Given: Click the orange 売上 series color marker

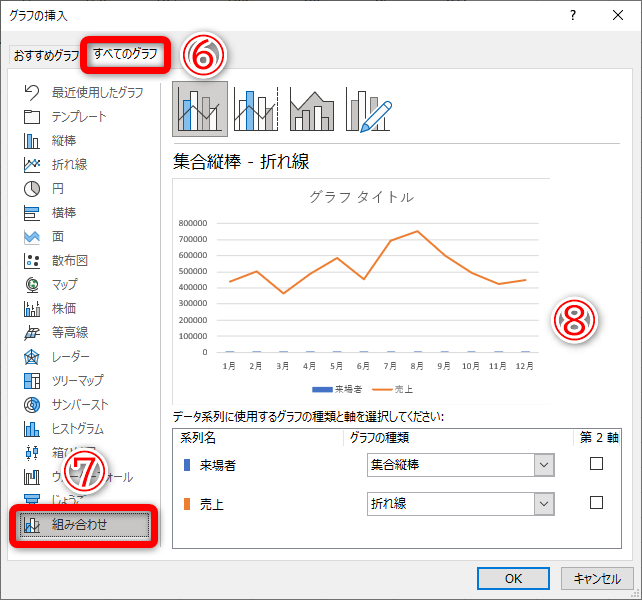Looking at the screenshot, I should 187,504.
